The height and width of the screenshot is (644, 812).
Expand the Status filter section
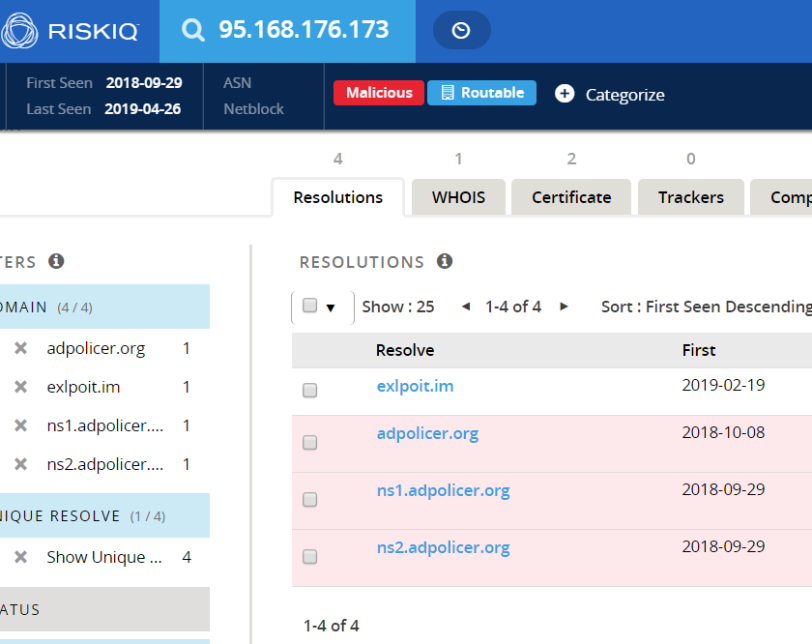coord(104,609)
